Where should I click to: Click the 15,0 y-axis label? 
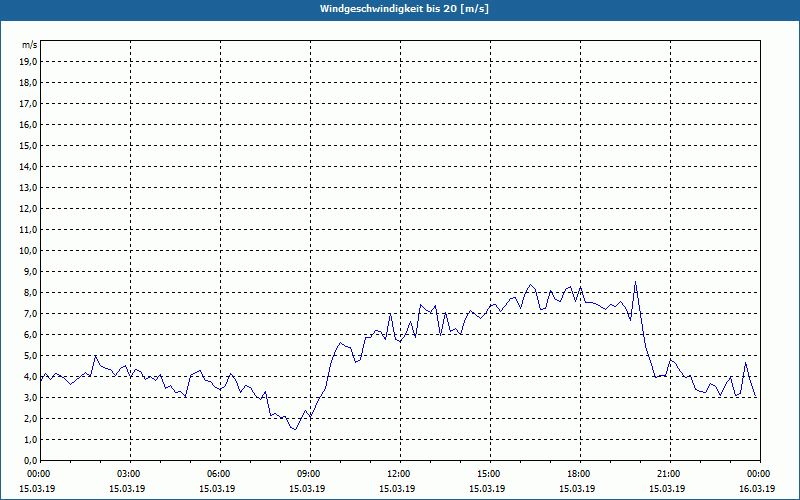click(x=28, y=145)
